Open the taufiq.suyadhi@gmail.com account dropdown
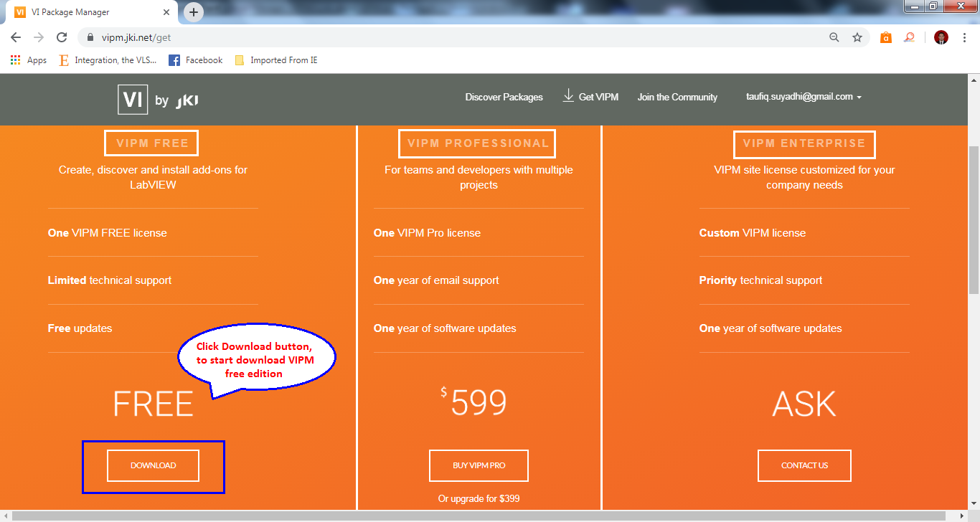This screenshot has width=980, height=522. 804,96
